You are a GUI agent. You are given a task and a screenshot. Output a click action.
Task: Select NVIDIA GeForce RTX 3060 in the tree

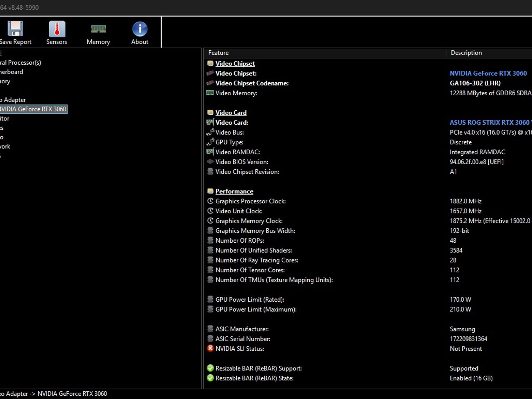tap(33, 109)
